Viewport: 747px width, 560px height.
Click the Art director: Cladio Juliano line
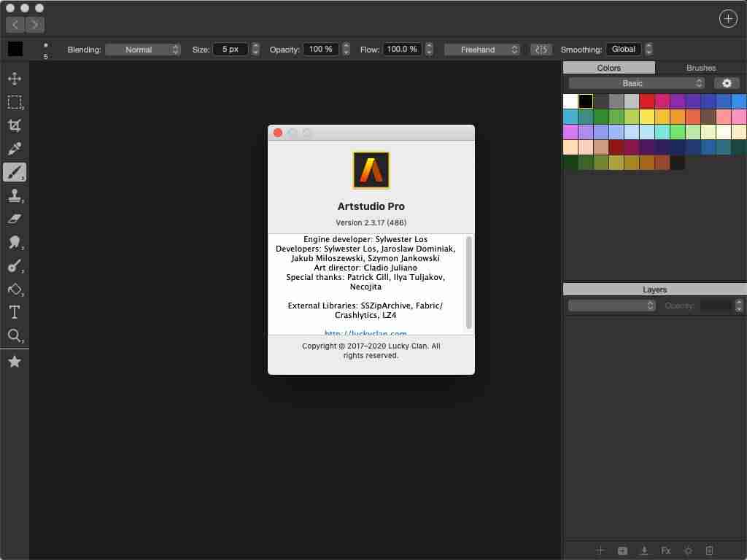(x=365, y=268)
